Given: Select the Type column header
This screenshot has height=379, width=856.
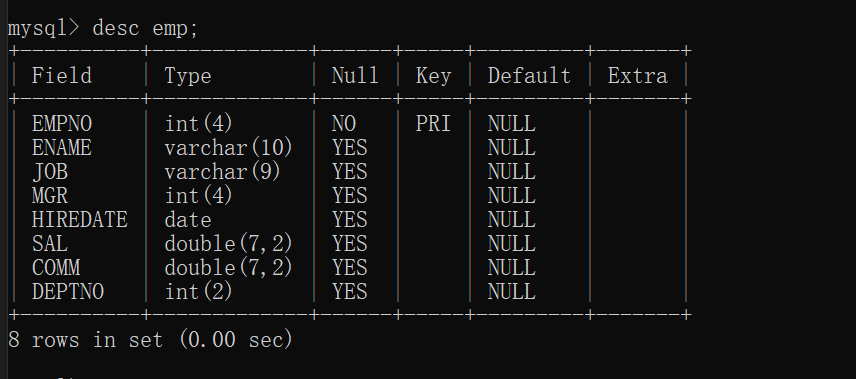Looking at the screenshot, I should click(x=188, y=75).
